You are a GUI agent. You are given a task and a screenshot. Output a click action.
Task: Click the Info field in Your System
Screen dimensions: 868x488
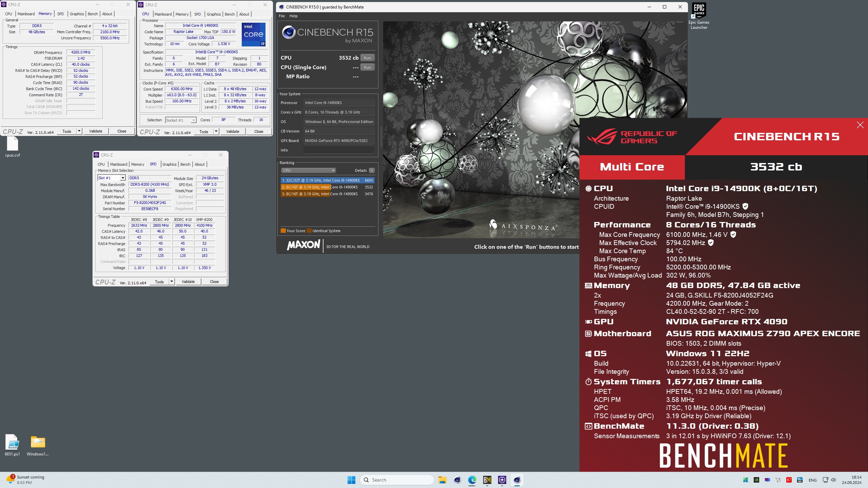339,150
